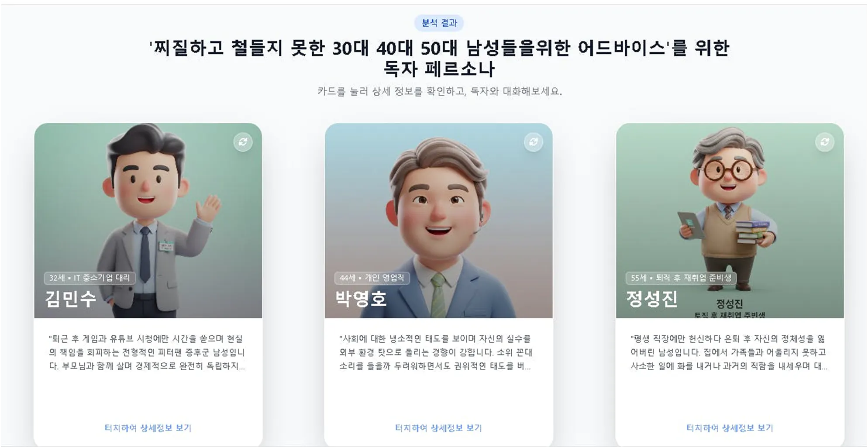
Task: Open 박영호 persona portrait
Action: (439, 221)
